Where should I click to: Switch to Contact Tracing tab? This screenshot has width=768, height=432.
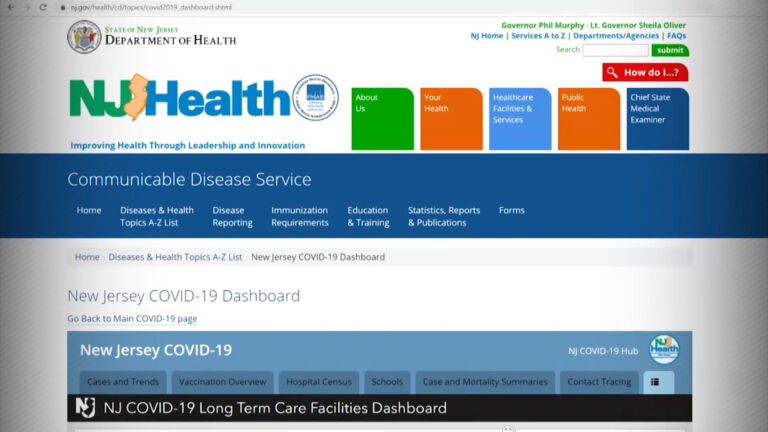(x=600, y=382)
